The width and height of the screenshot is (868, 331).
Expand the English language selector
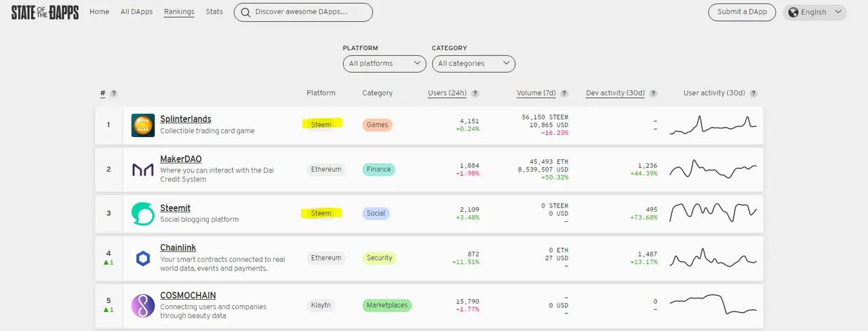click(x=814, y=12)
